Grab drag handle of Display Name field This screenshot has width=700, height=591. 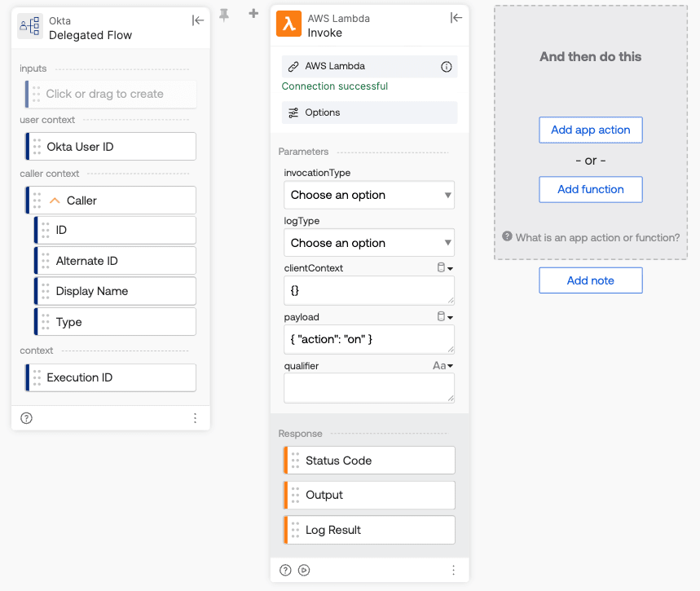click(x=46, y=291)
